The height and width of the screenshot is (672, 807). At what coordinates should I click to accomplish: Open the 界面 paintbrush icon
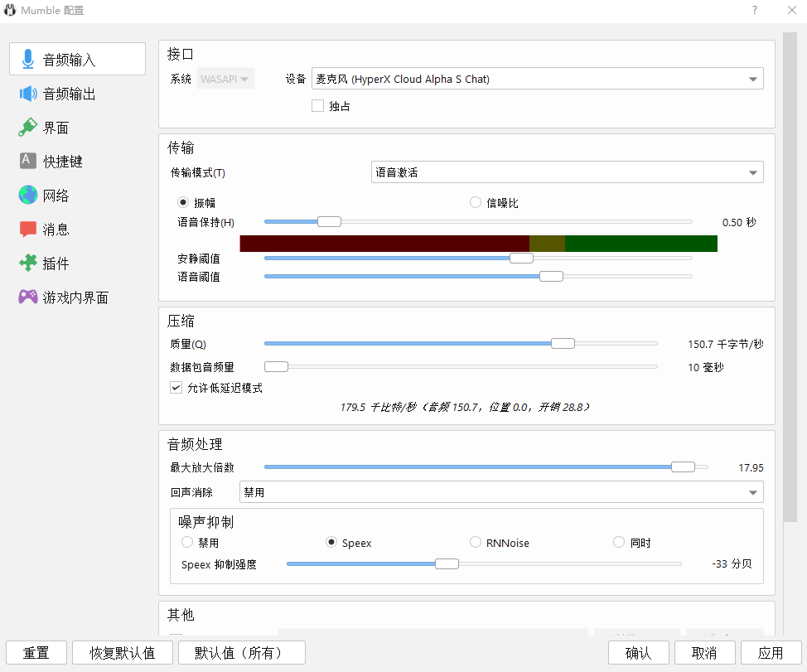(x=28, y=128)
